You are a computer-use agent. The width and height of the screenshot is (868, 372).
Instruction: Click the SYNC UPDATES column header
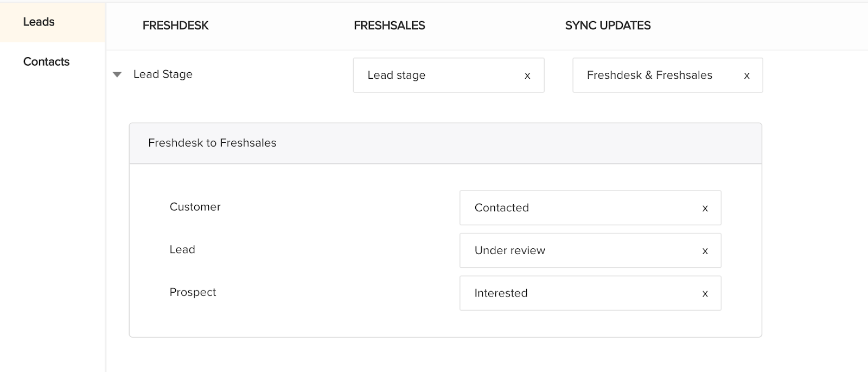tap(608, 26)
